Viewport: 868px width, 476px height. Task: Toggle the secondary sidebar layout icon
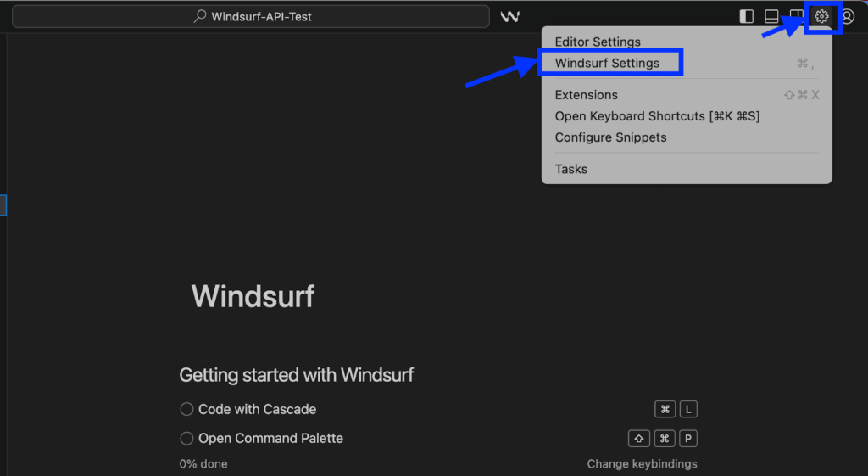coord(796,16)
